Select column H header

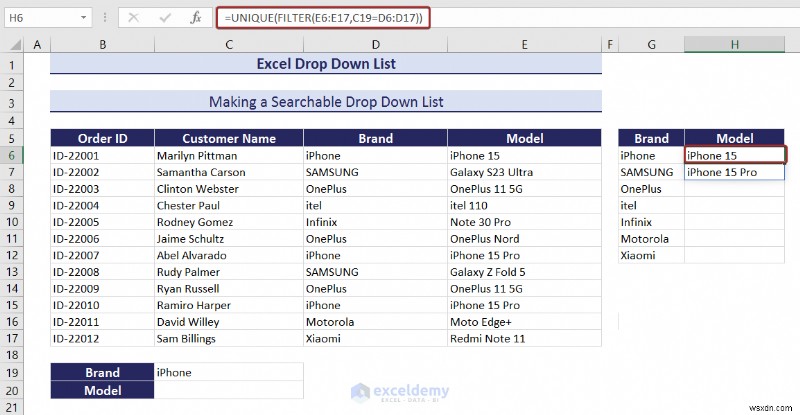734,45
